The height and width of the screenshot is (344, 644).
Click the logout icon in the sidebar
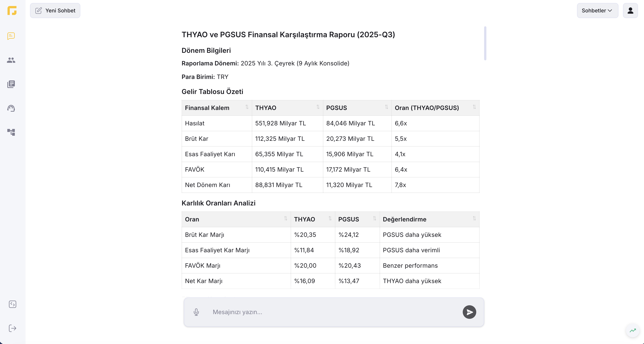pyautogui.click(x=13, y=328)
